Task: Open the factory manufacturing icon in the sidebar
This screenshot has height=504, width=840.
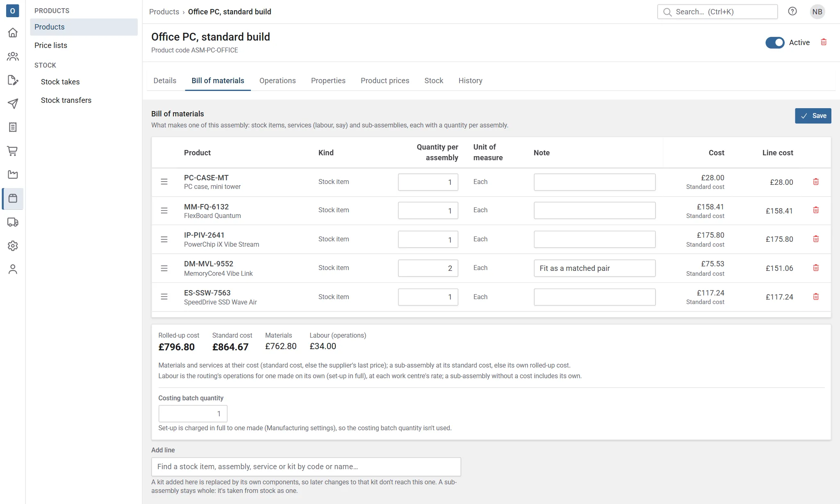Action: [13, 175]
